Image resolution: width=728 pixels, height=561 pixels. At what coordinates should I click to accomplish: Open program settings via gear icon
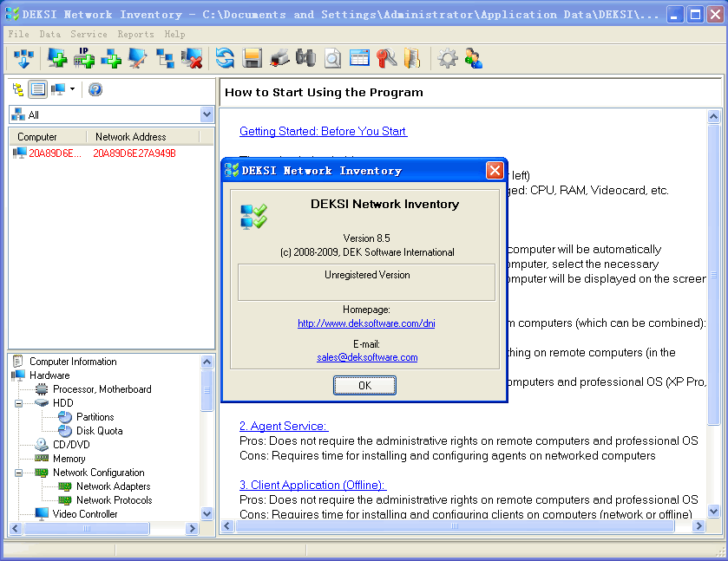(x=447, y=59)
